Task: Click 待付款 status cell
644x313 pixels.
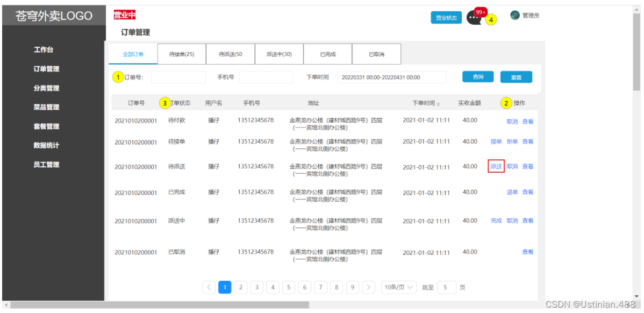Action: click(x=177, y=120)
